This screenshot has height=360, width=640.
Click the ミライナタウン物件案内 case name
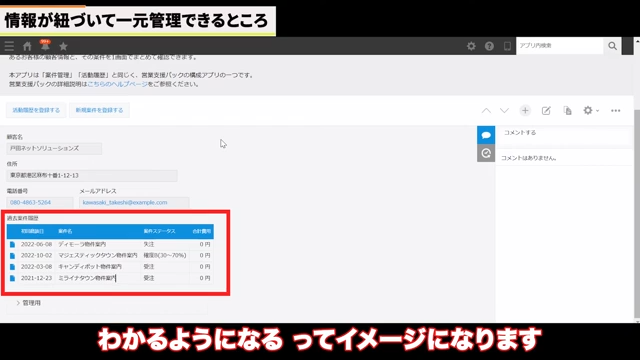pyautogui.click(x=87, y=278)
